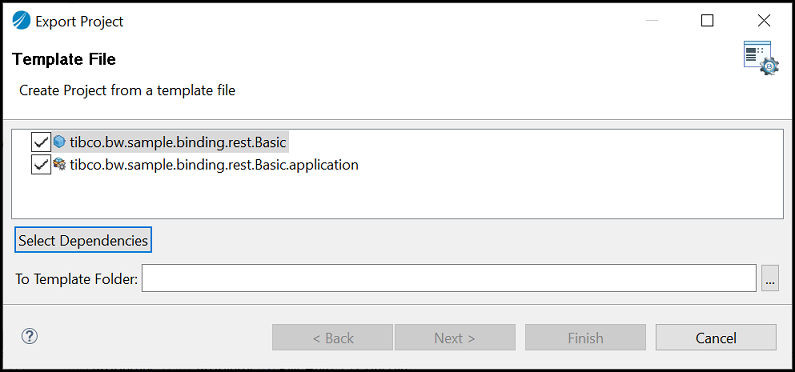This screenshot has width=795, height=372.
Task: Select the tibco.bw.sample.binding.rest.Basic.application row
Action: click(x=214, y=165)
